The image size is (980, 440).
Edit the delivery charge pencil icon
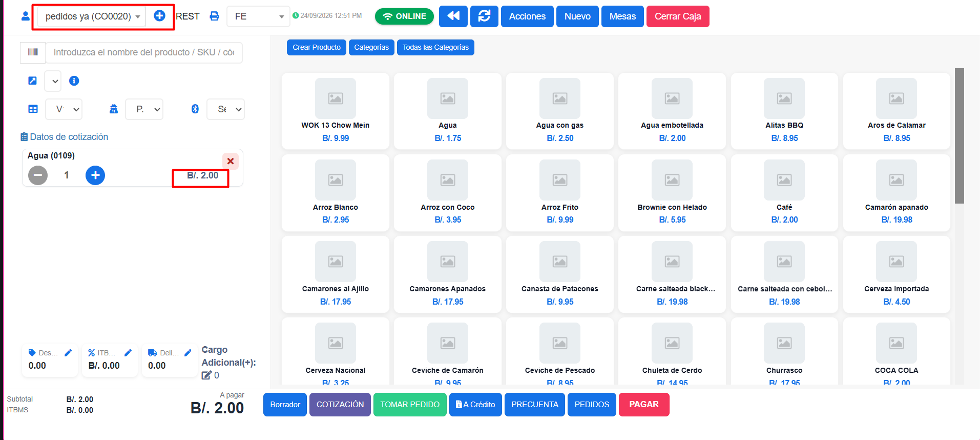[x=188, y=353]
